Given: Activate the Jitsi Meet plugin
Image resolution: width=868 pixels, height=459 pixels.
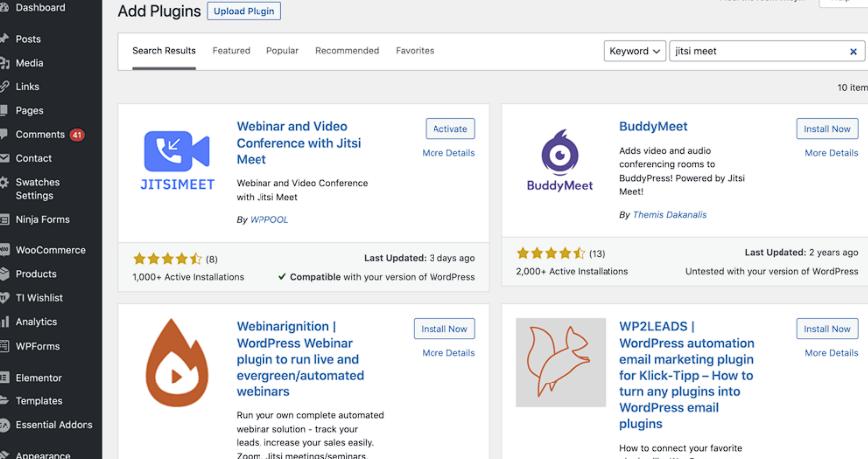Looking at the screenshot, I should [x=450, y=129].
